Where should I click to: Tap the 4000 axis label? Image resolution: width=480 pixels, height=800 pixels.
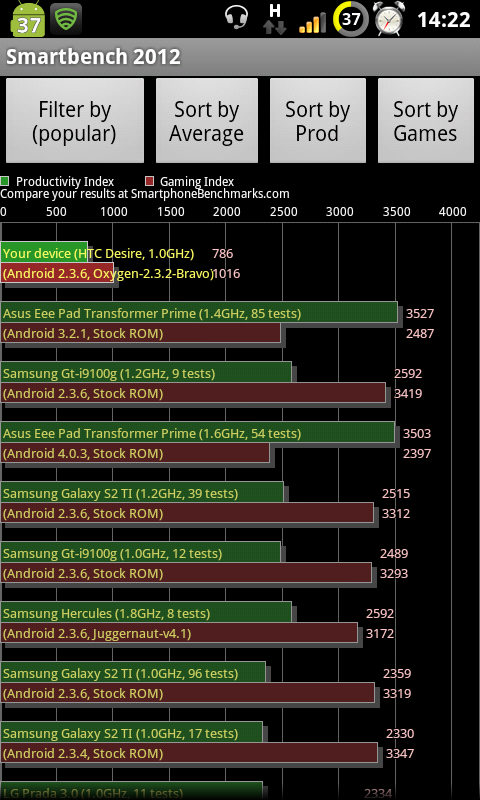click(x=452, y=212)
